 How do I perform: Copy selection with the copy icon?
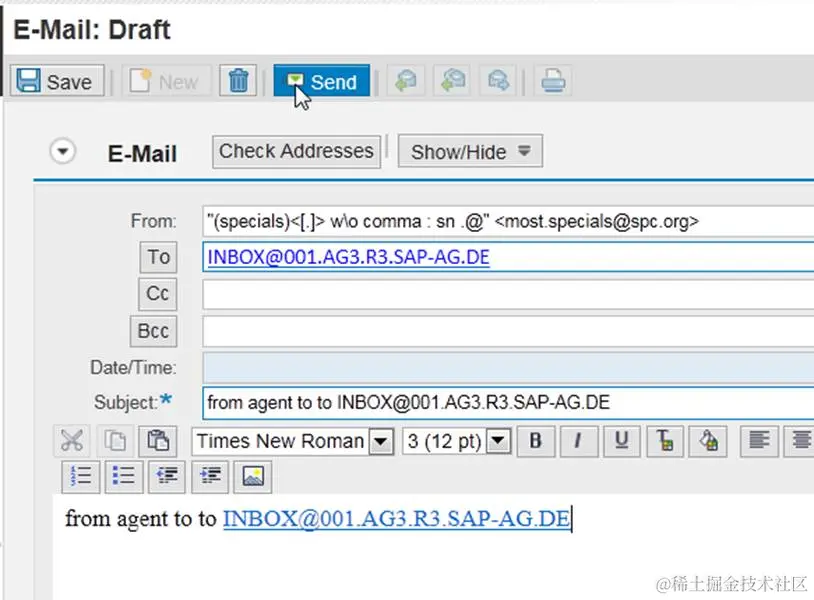(x=115, y=441)
